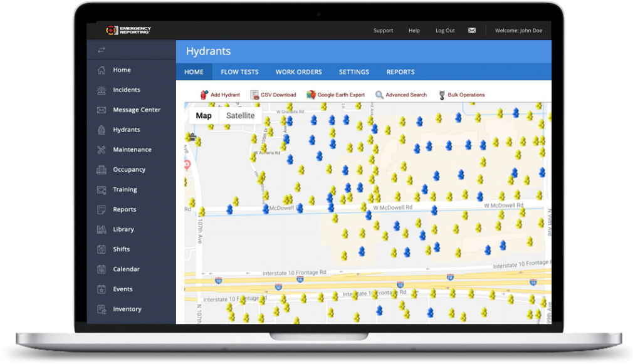The height and width of the screenshot is (364, 633).
Task: Open Incidents via its siren icon
Action: point(102,90)
